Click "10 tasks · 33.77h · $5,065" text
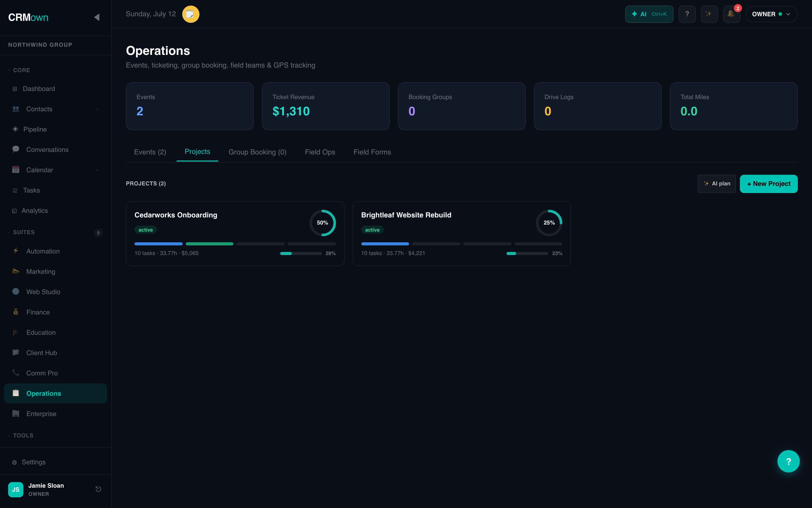The height and width of the screenshot is (508, 812). pyautogui.click(x=166, y=253)
